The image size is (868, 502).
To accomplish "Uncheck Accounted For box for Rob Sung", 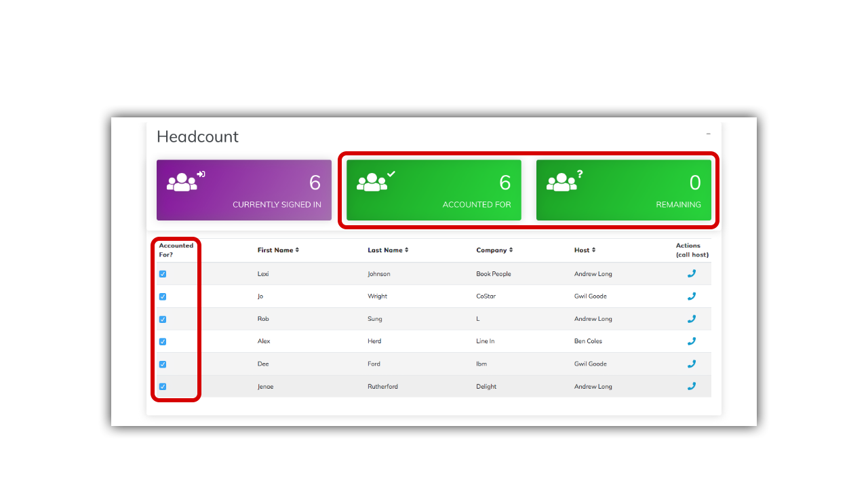I will click(x=163, y=319).
